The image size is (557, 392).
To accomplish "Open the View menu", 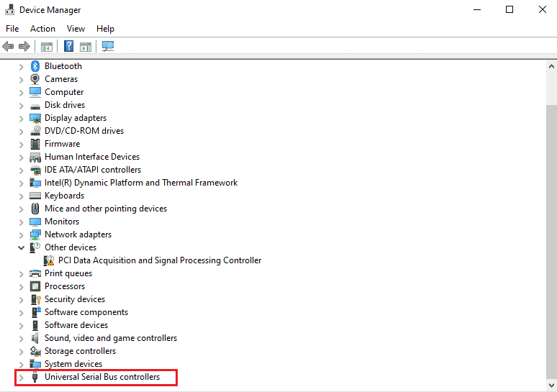I will pyautogui.click(x=76, y=29).
